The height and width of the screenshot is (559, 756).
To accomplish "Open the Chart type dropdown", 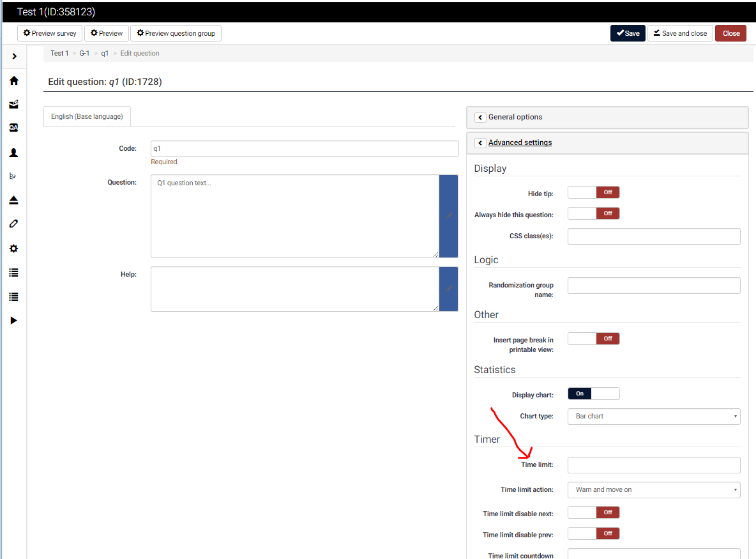I will (x=653, y=416).
